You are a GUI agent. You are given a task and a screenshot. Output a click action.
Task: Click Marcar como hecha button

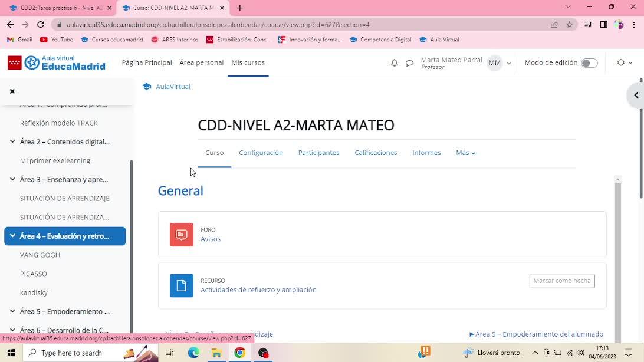point(562,281)
